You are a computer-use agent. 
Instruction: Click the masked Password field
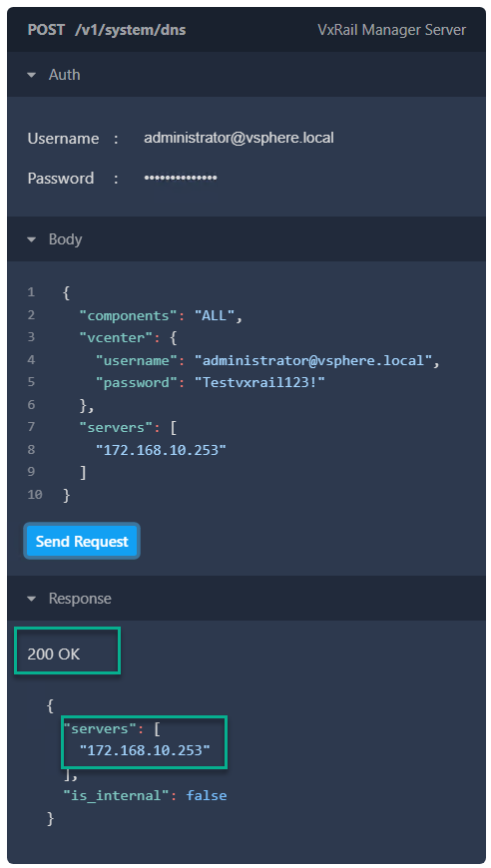pyautogui.click(x=181, y=179)
